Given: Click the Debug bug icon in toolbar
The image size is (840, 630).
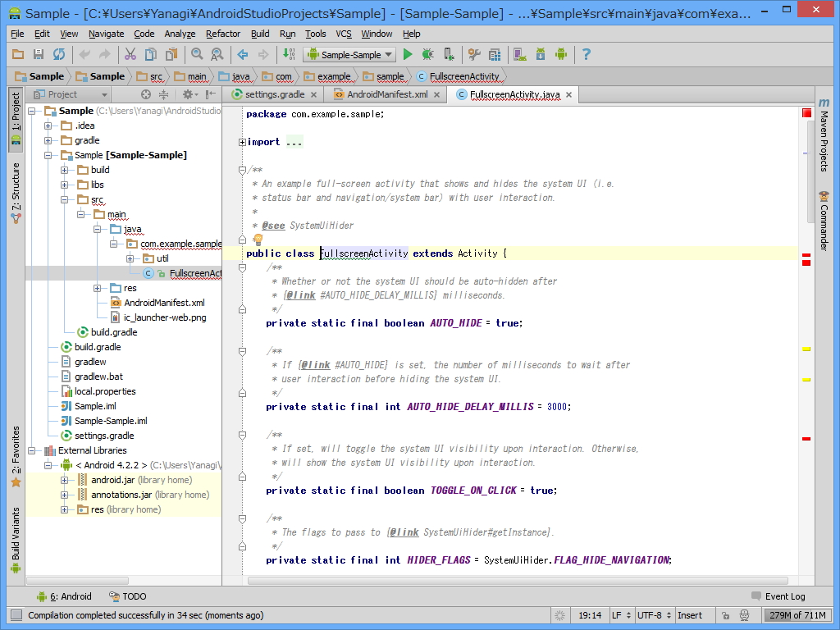Looking at the screenshot, I should pyautogui.click(x=427, y=55).
